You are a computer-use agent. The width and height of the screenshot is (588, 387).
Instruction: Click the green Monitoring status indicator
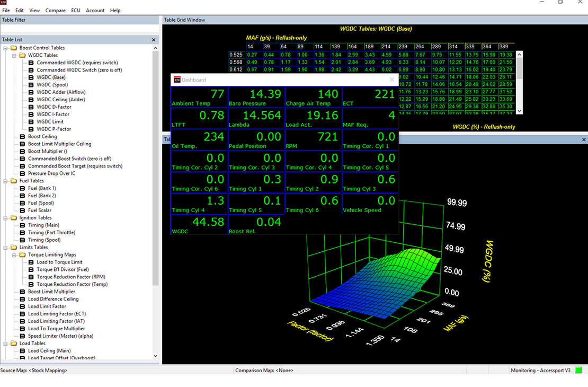pos(578,370)
